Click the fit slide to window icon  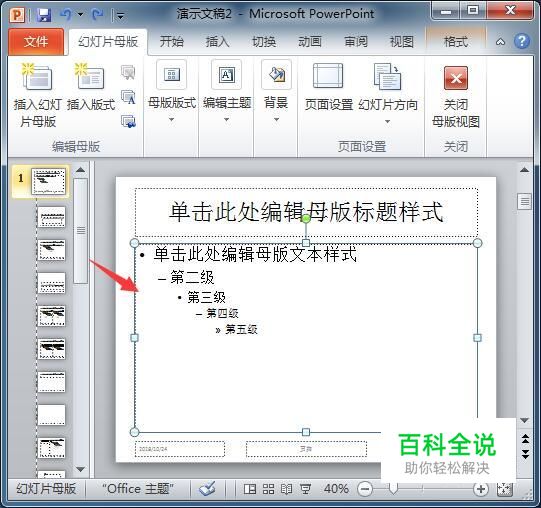505,489
